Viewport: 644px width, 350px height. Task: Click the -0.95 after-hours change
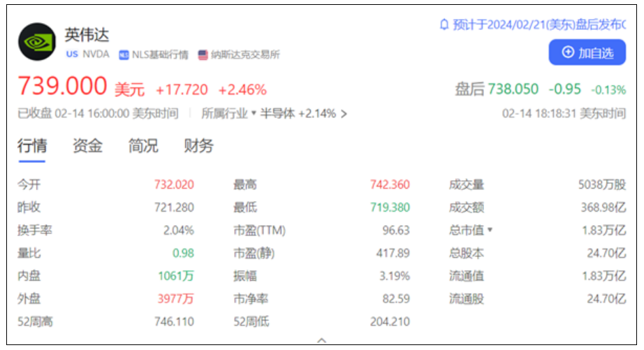[565, 89]
